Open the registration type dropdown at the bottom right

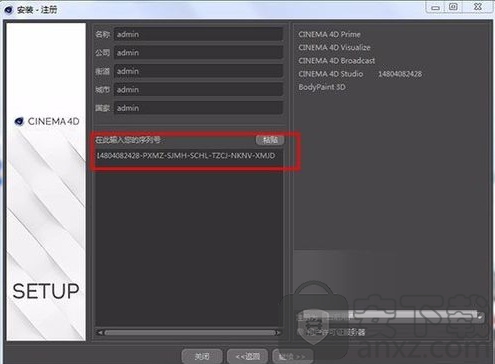coord(390,317)
